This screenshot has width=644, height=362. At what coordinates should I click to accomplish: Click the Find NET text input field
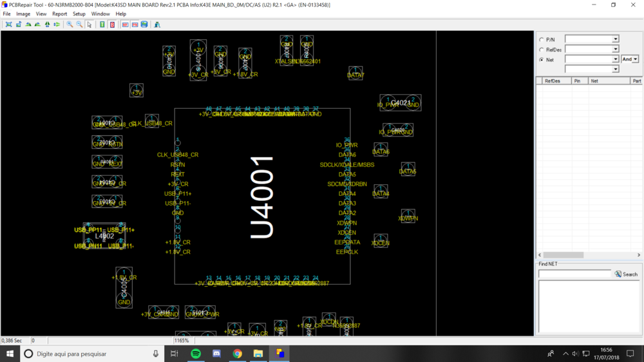(x=574, y=274)
